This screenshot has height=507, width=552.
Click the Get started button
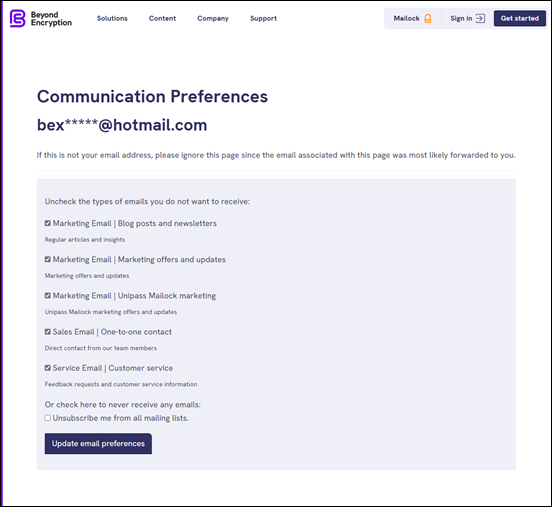520,18
